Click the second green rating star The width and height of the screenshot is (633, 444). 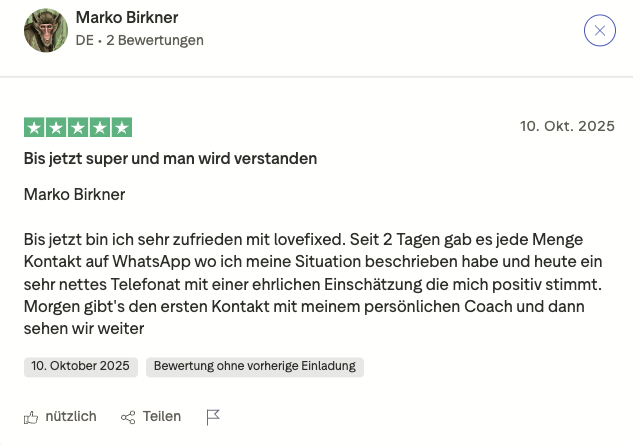(55, 127)
